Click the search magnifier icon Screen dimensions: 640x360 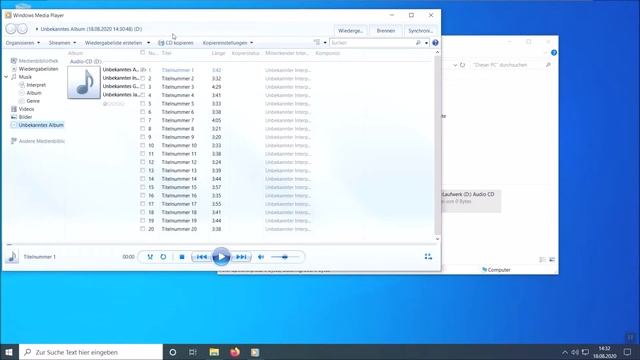418,42
